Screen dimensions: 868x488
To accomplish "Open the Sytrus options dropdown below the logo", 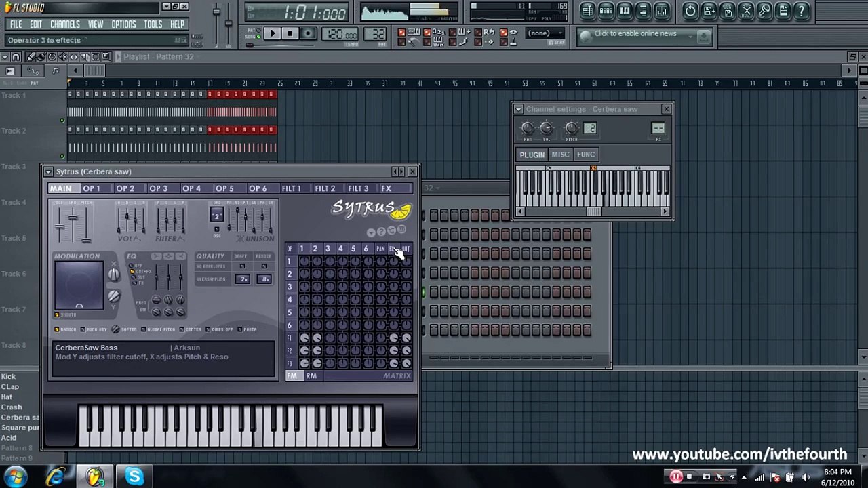I will click(x=371, y=232).
